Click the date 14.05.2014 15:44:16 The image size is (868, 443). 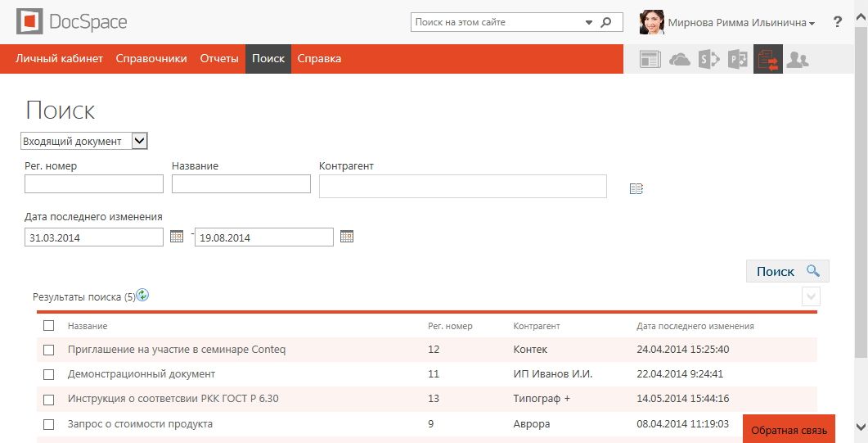click(x=683, y=399)
